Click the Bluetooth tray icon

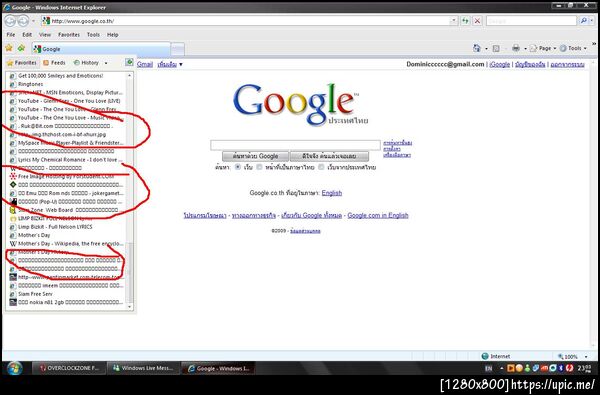(561, 368)
